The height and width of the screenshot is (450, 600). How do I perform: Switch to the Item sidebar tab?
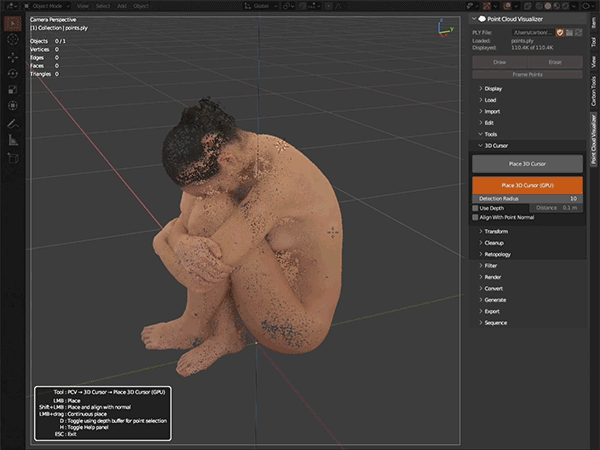593,24
